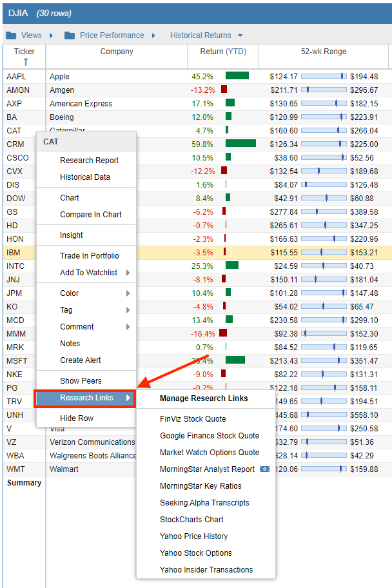
Task: Click the Return (YTD) column header
Action: point(223,52)
